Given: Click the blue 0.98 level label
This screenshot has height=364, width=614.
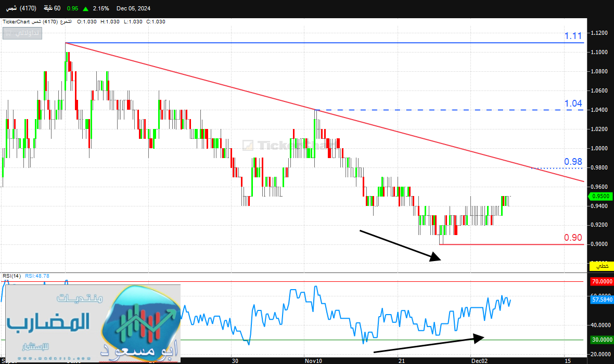Looking at the screenshot, I should point(573,161).
